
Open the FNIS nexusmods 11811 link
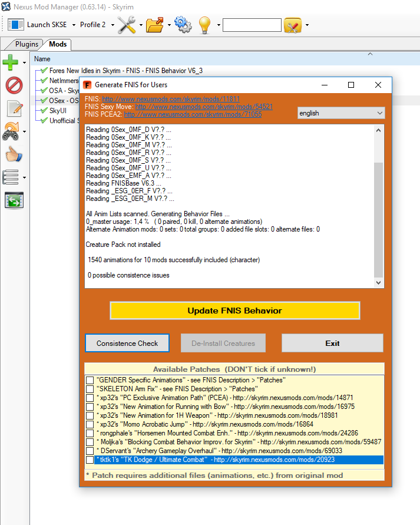pos(171,99)
